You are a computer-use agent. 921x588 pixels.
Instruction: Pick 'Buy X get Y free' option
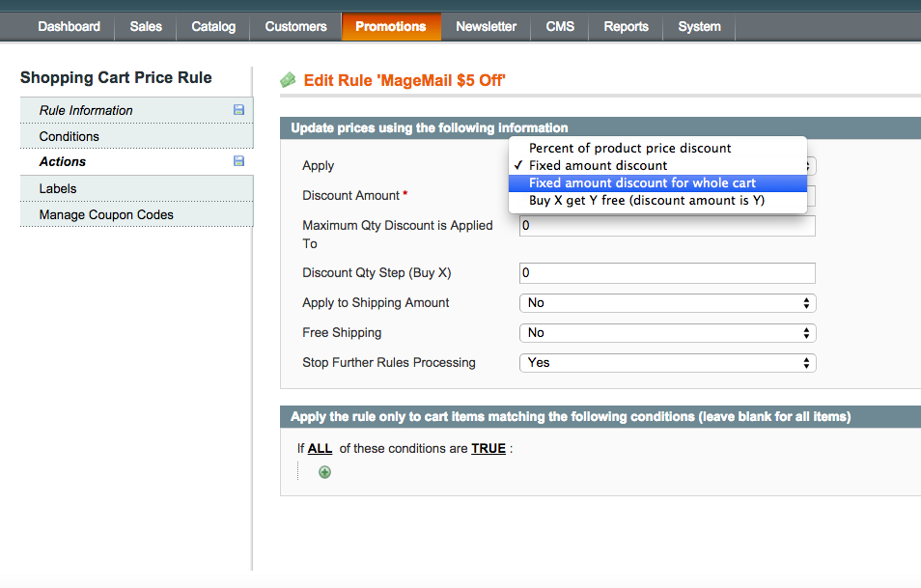point(646,200)
